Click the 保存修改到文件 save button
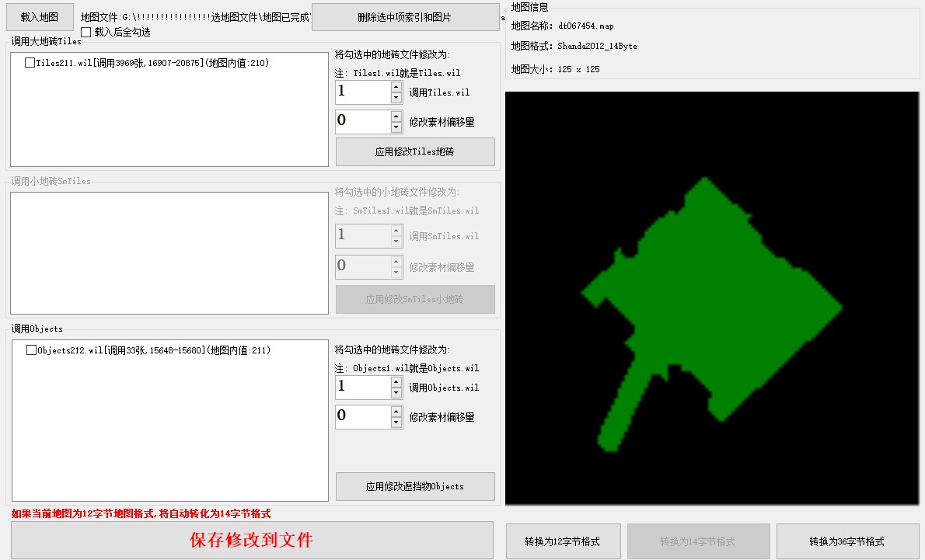 [x=252, y=540]
